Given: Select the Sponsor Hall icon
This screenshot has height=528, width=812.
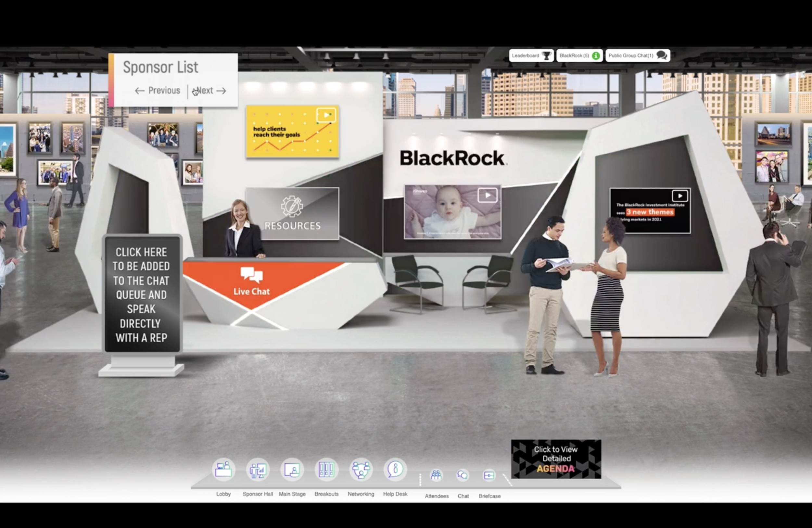Looking at the screenshot, I should 258,470.
